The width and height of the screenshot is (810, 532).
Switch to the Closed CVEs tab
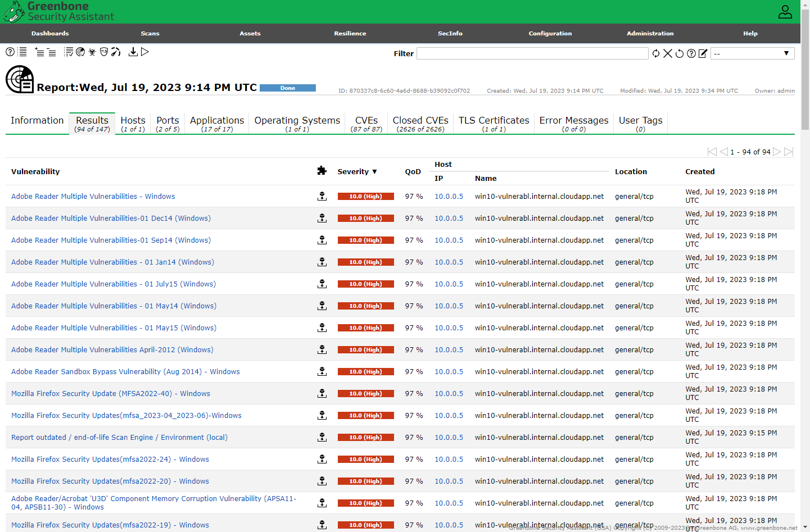[420, 124]
